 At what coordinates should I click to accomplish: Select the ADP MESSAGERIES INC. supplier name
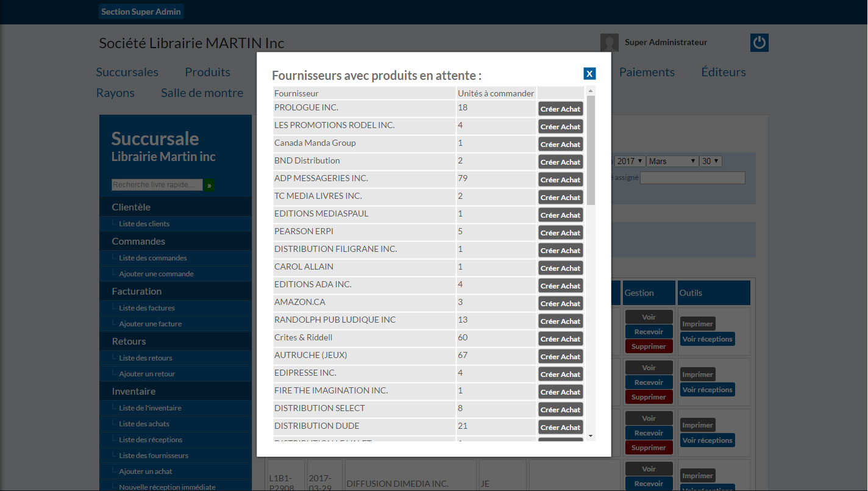point(321,178)
